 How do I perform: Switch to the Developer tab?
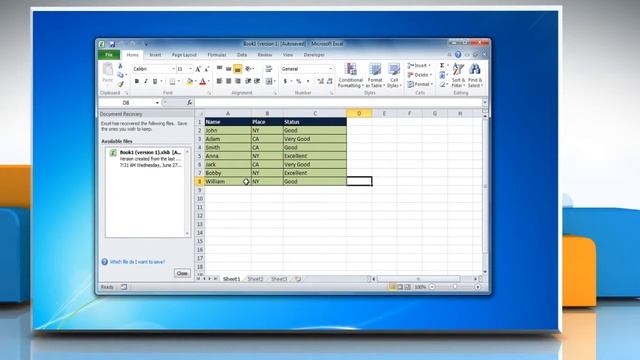click(314, 55)
